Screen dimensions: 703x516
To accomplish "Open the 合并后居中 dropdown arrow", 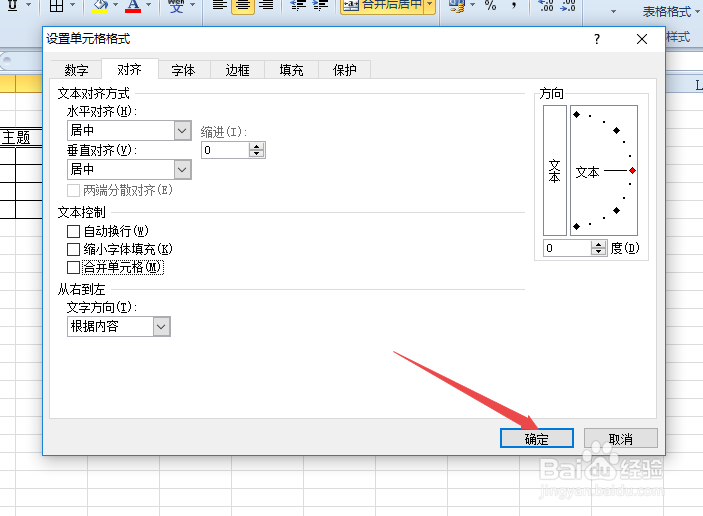I will click(430, 5).
